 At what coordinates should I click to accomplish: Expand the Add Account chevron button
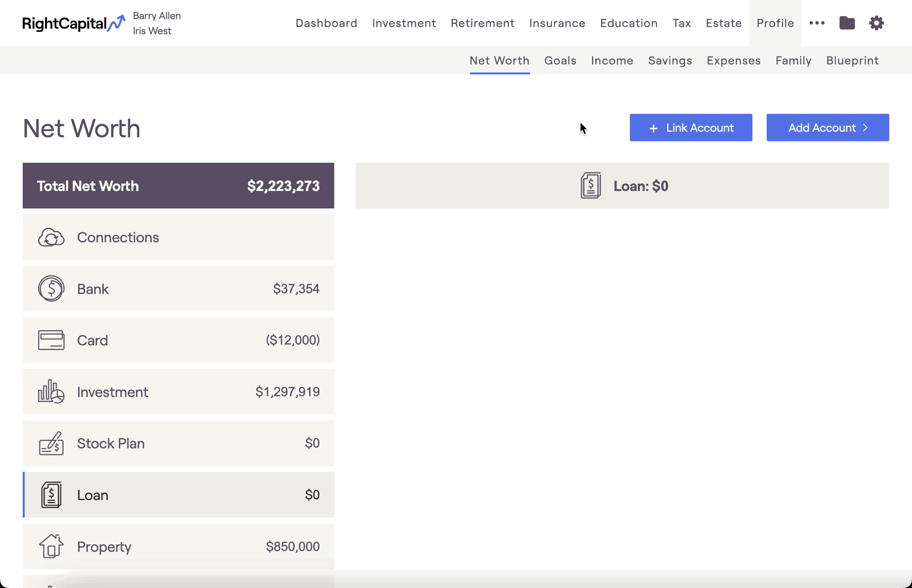[828, 128]
